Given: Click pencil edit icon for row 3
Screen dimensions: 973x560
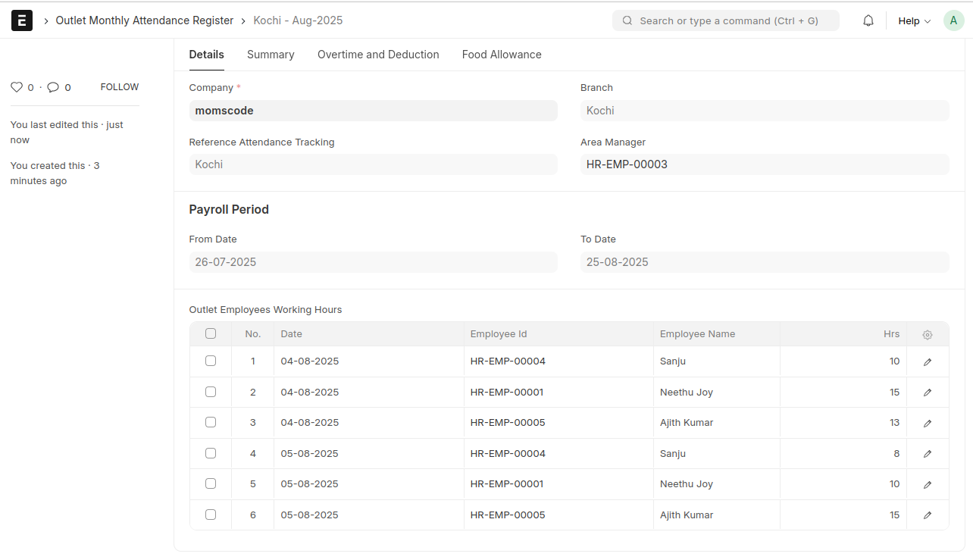Looking at the screenshot, I should point(928,424).
